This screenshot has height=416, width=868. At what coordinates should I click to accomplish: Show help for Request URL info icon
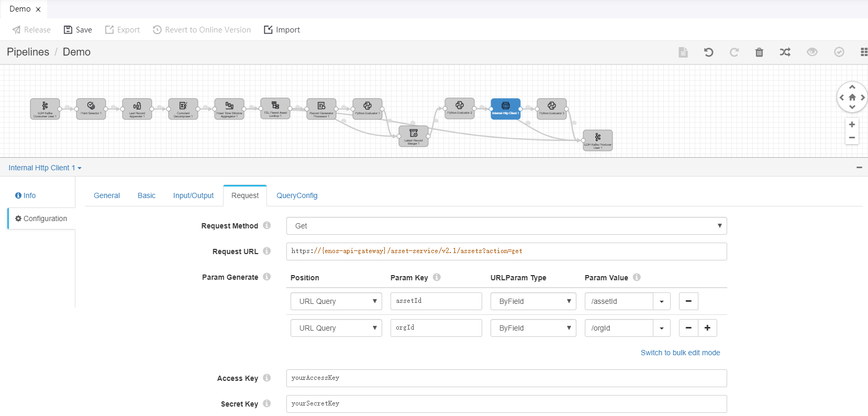[x=267, y=251]
